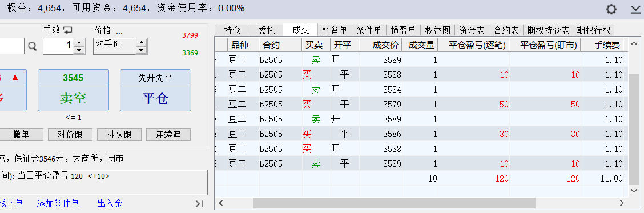Open the 损盈单 tab
644x213 pixels.
(403, 30)
